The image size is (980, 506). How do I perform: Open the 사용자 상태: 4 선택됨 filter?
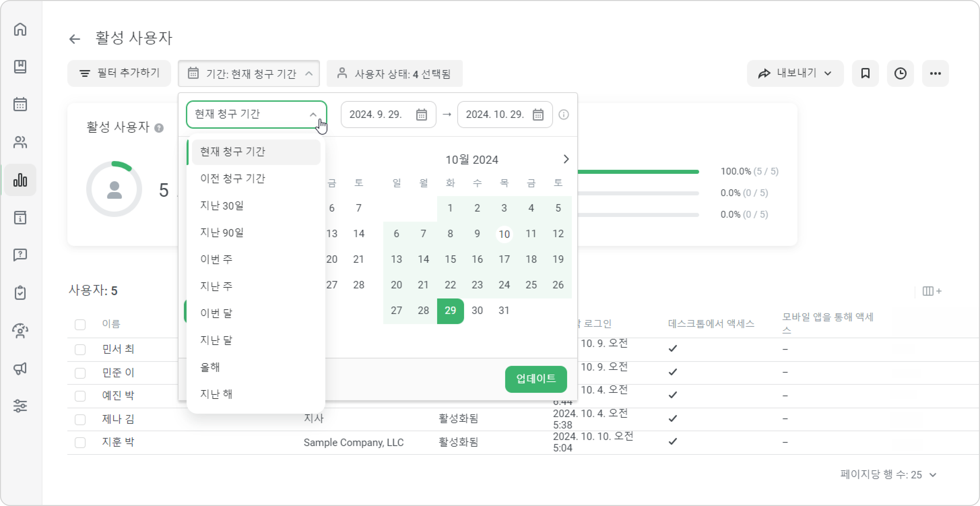395,73
